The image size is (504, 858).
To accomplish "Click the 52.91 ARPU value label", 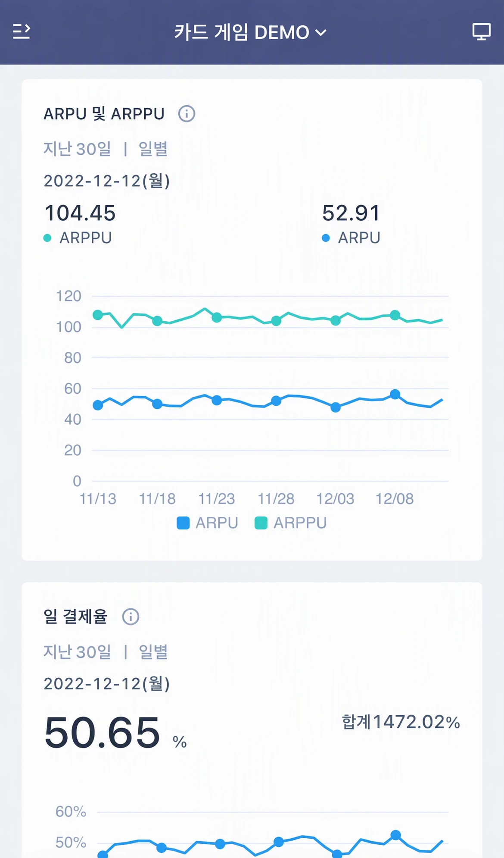I will 351,213.
